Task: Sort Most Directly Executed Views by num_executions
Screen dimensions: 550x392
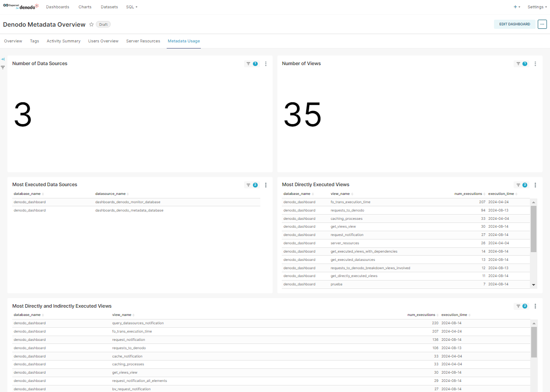Action: [x=469, y=194]
